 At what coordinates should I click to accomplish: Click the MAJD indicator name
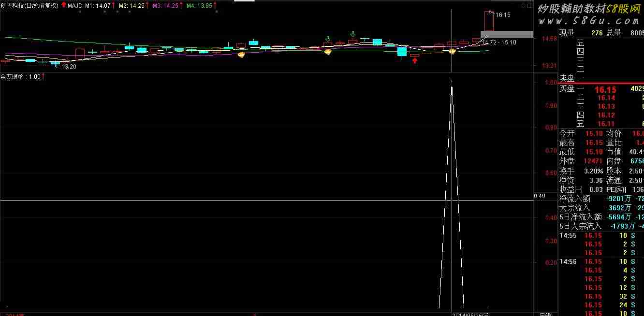coord(75,5)
